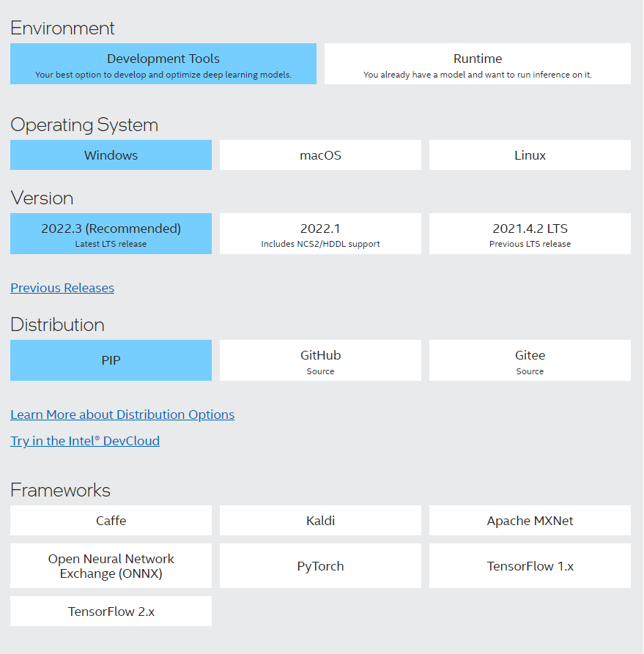Choose the Runtime environment option
The height and width of the screenshot is (654, 644).
478,64
